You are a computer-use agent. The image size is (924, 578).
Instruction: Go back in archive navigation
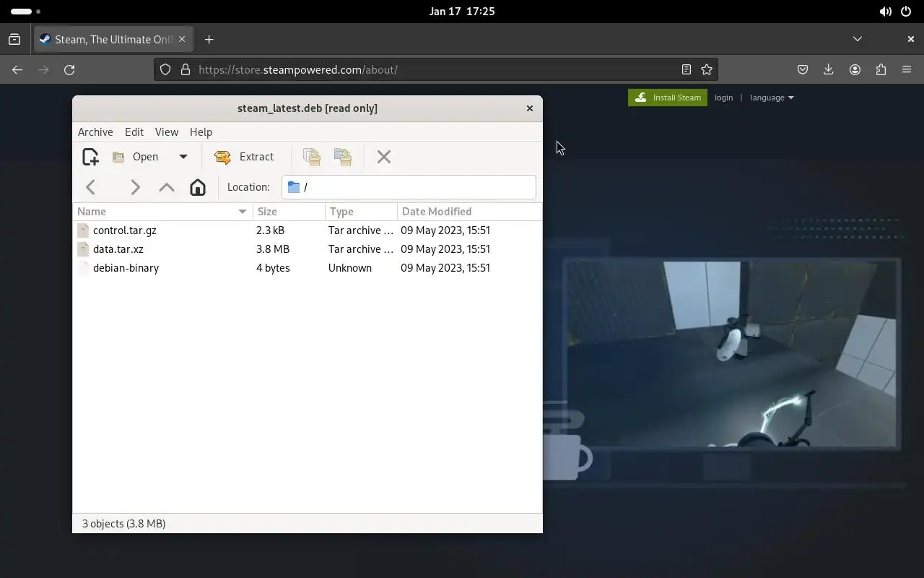pyautogui.click(x=91, y=187)
